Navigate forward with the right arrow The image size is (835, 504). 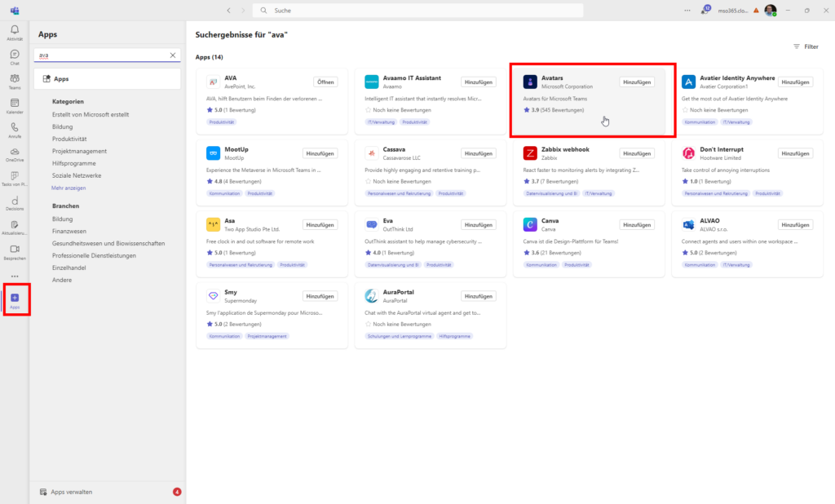(x=243, y=10)
